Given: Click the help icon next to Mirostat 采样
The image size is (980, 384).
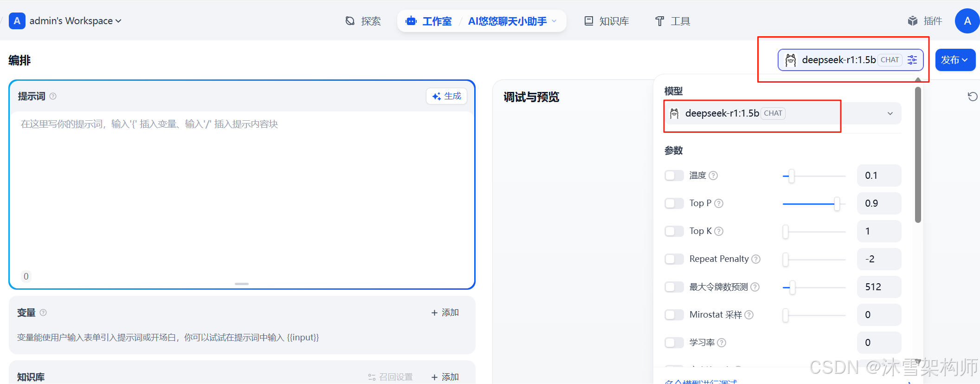Looking at the screenshot, I should click(x=749, y=315).
